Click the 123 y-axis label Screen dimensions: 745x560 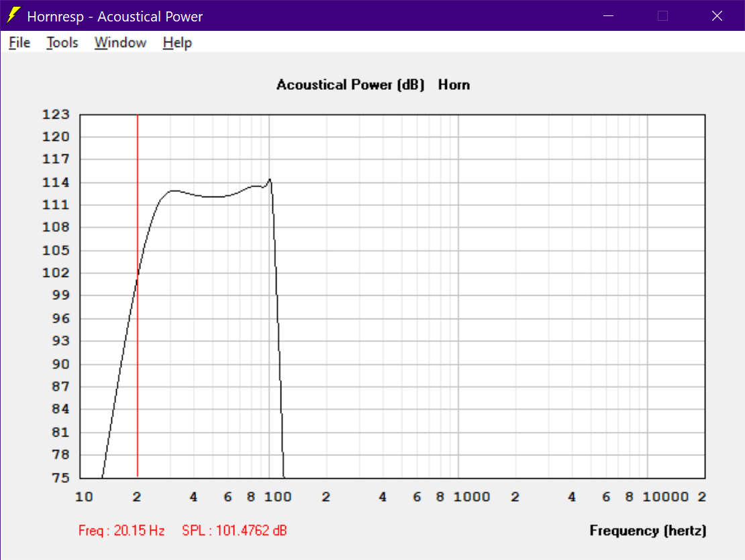pos(56,115)
